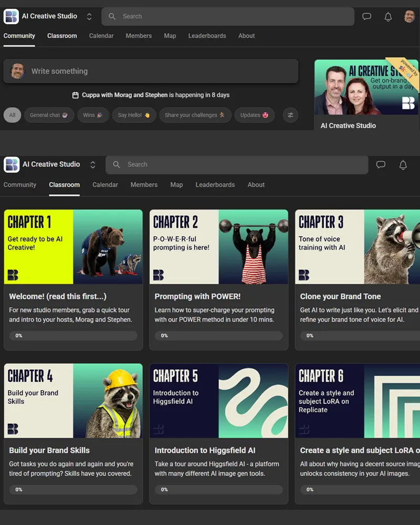Screen dimensions: 420x525
Task: Click progress bar under Create a style LoRA course
Action: tap(360, 489)
